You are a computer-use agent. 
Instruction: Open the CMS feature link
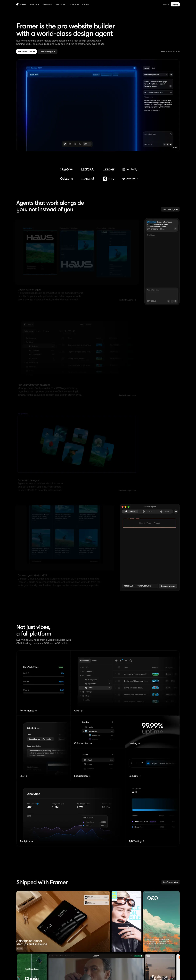click(78, 711)
